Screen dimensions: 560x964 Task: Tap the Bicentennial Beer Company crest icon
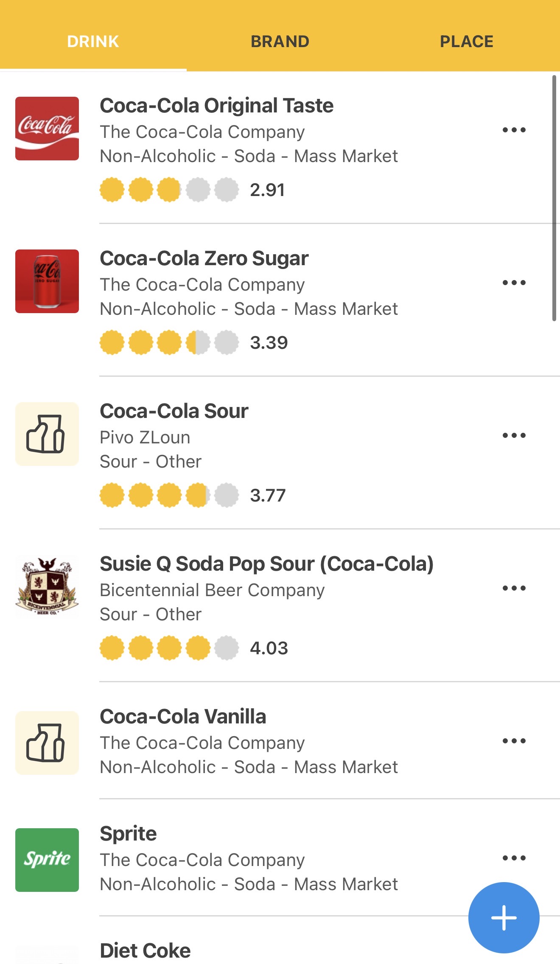point(47,587)
